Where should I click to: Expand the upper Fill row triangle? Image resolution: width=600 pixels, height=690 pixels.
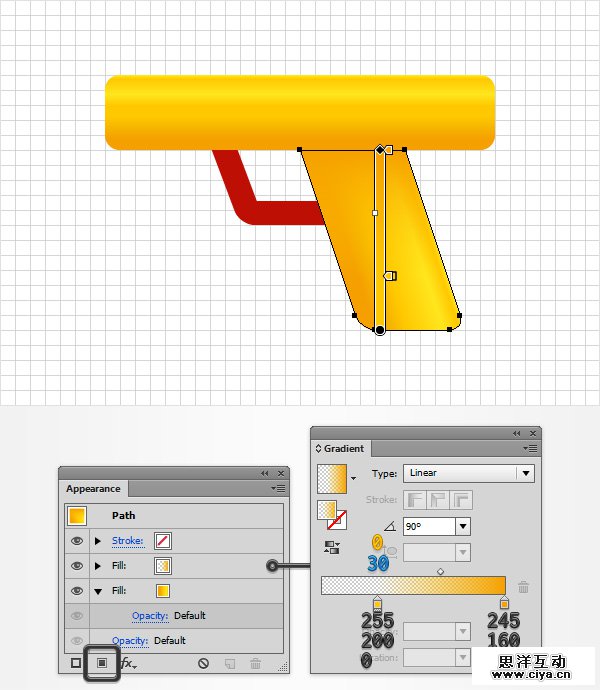click(x=98, y=566)
